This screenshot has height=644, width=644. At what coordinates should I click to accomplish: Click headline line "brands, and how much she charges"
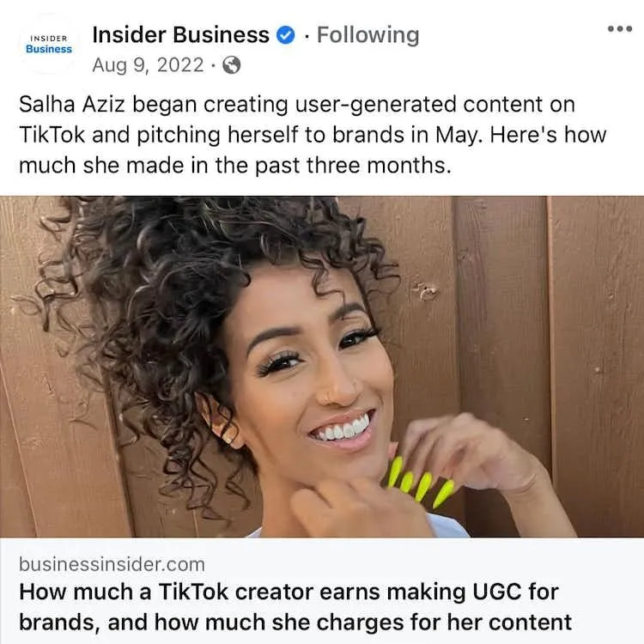[295, 623]
